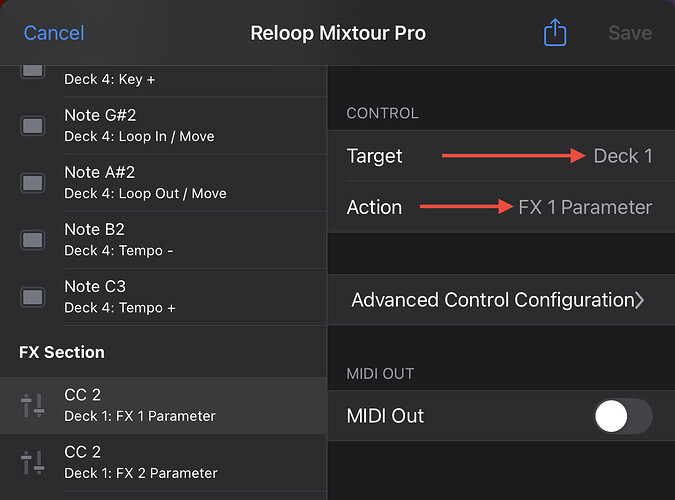675x500 pixels.
Task: Select Deck 4: Loop Out / Move entry
Action: point(164,183)
